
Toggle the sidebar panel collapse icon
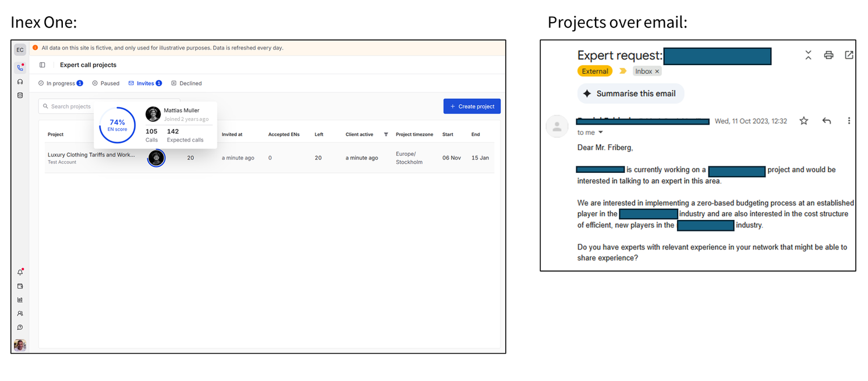(x=42, y=65)
